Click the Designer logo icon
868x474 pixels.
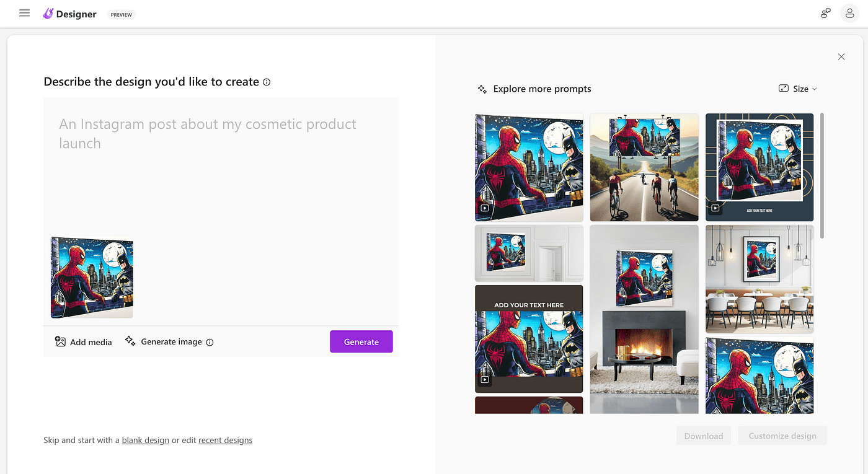pyautogui.click(x=48, y=14)
